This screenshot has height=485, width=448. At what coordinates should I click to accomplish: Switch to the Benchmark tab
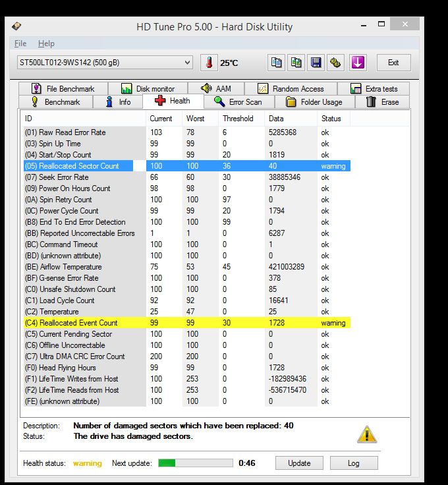pyautogui.click(x=55, y=101)
